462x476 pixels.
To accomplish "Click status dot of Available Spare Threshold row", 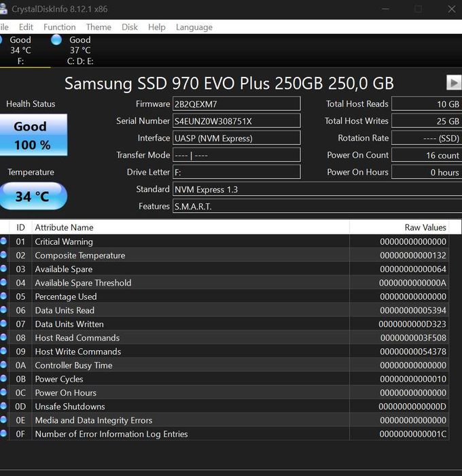I will (x=3, y=282).
